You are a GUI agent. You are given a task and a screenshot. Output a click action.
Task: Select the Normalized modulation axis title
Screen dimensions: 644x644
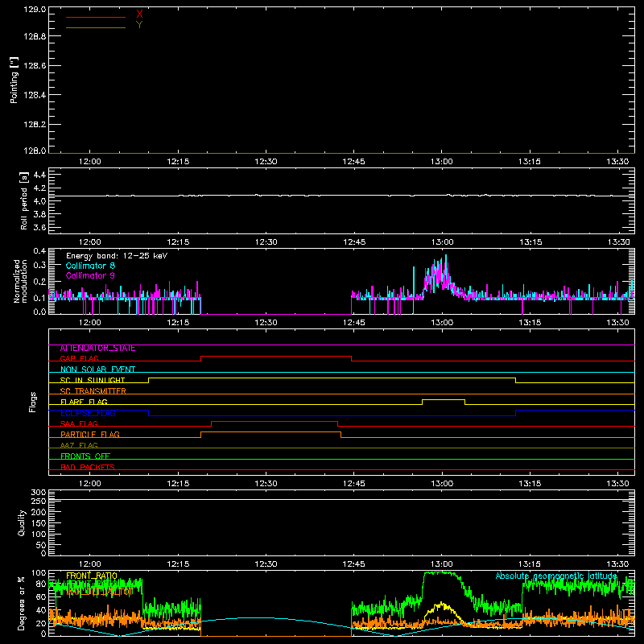(20, 281)
